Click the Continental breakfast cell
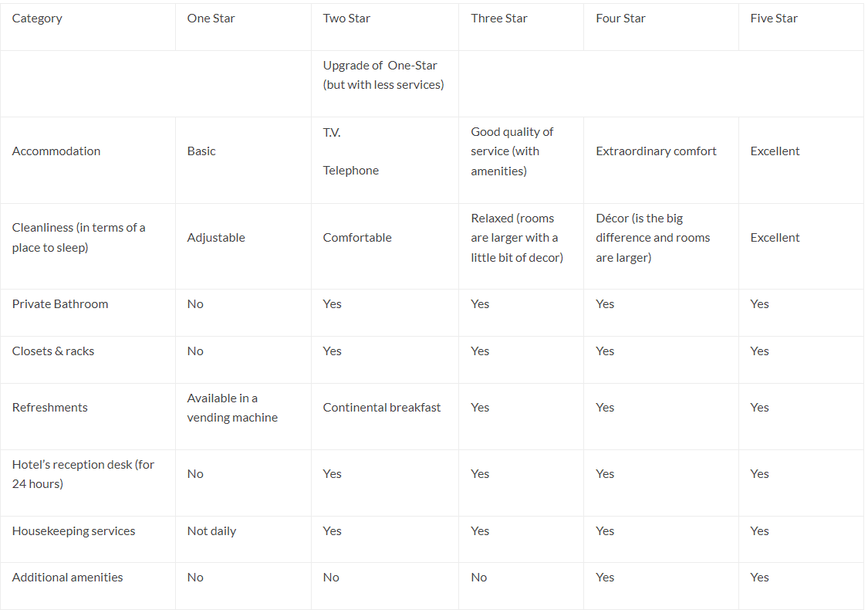Image resolution: width=868 pixels, height=610 pixels. point(382,408)
